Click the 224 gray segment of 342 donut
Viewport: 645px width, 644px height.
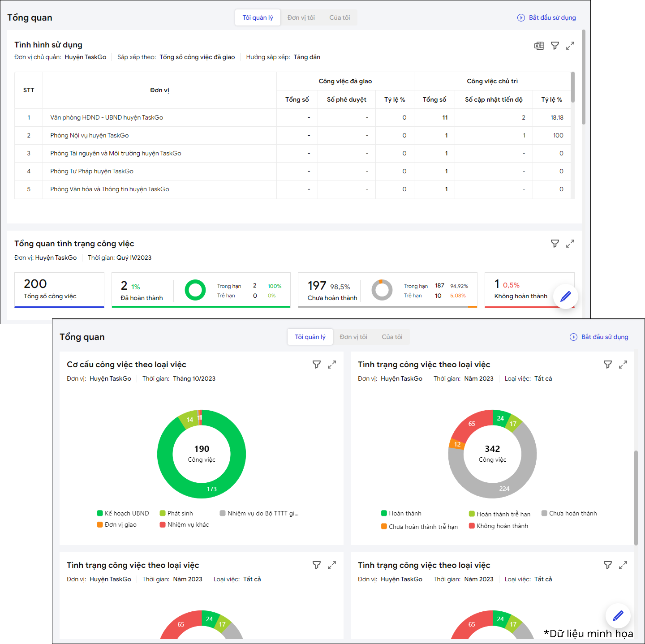pos(504,489)
